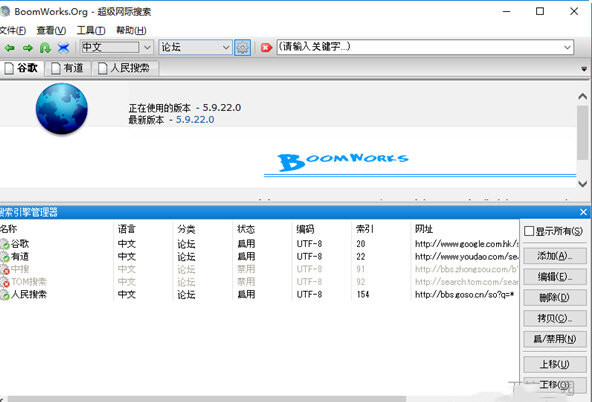
Task: Click the 添加(A) button
Action: (555, 256)
